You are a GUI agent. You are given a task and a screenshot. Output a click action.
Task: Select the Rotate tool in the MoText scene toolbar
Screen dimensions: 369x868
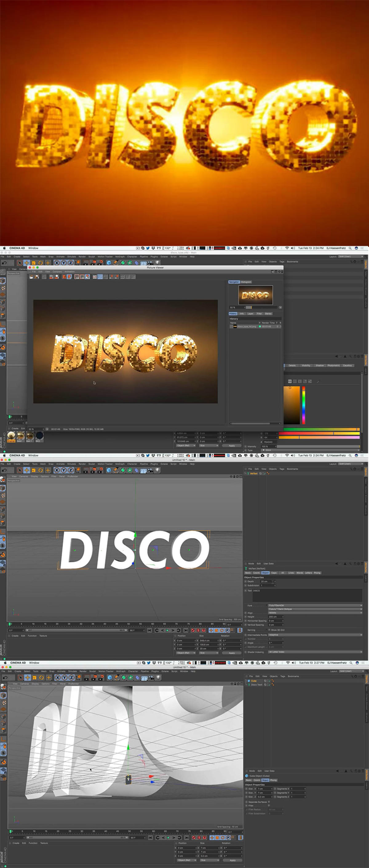tap(41, 470)
